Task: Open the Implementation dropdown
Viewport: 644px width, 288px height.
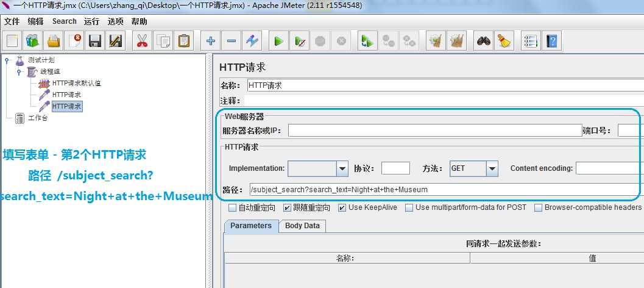Action: [342, 168]
